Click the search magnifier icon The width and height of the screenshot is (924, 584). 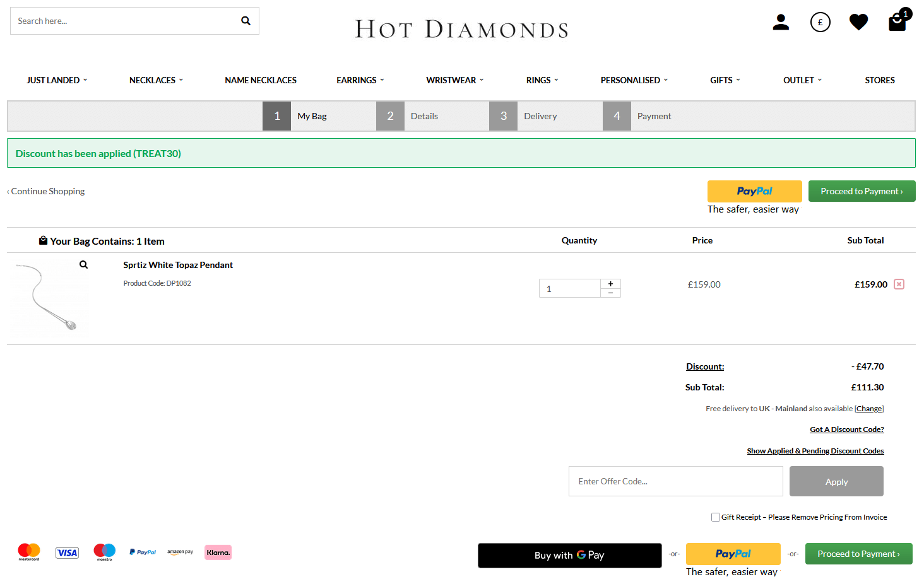click(x=246, y=21)
